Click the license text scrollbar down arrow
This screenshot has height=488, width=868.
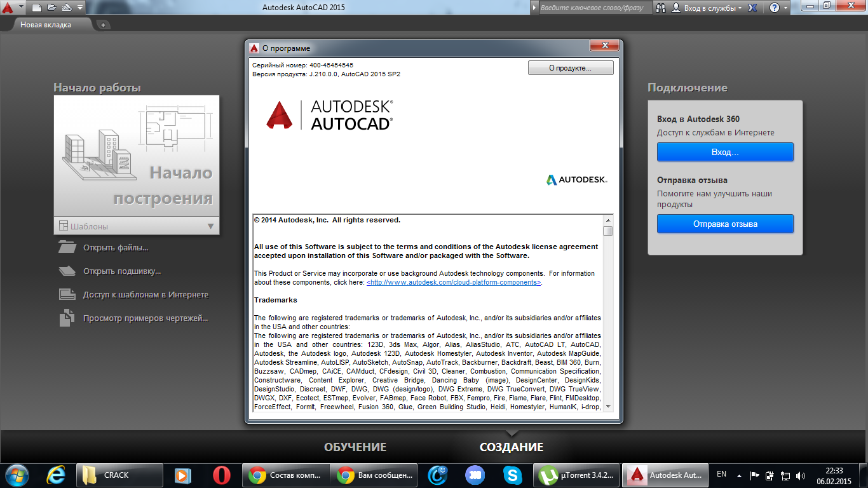tap(608, 406)
